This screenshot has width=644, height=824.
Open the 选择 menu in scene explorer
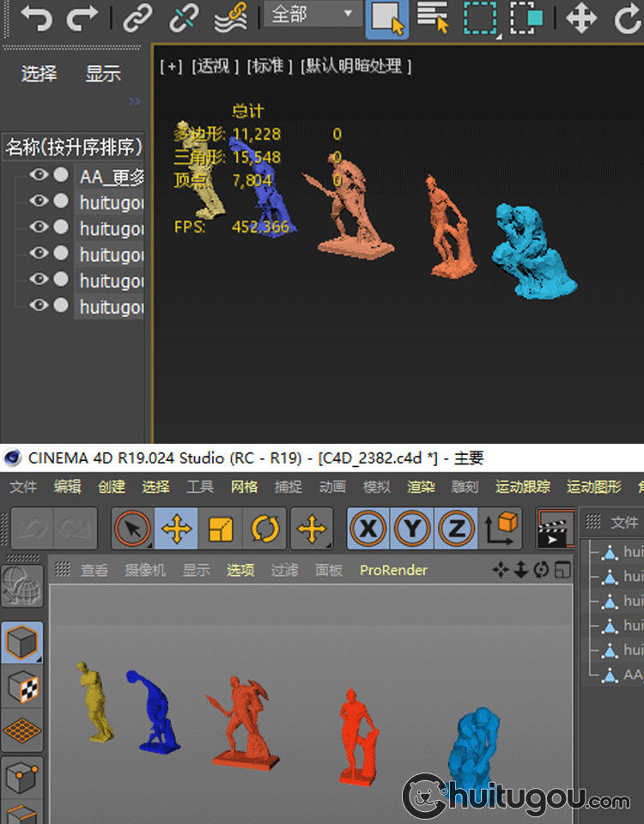pyautogui.click(x=39, y=74)
